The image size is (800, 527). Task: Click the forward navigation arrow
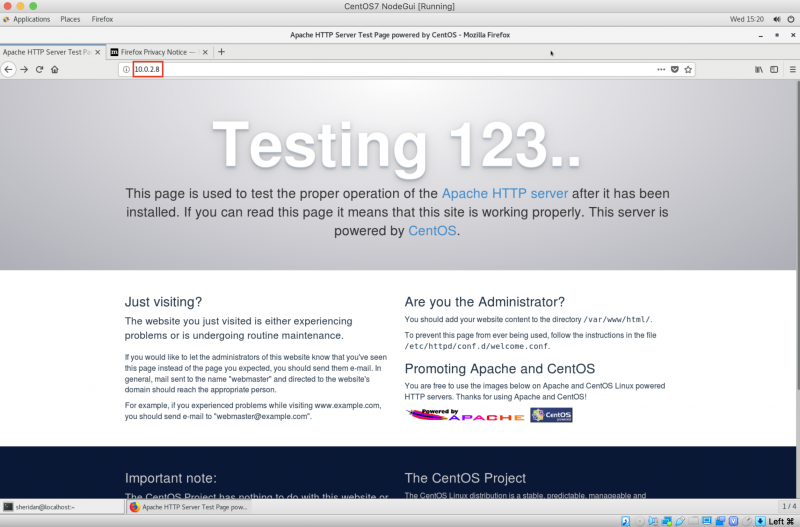point(24,69)
